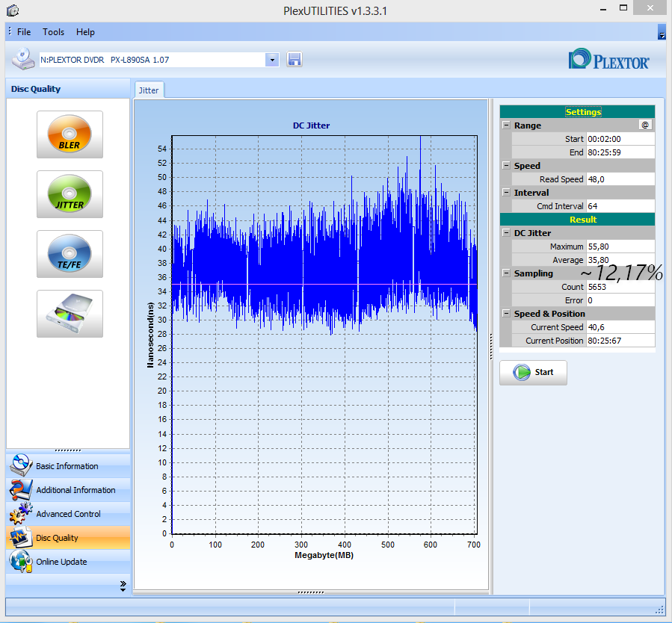Collapse the Range settings group
Image resolution: width=672 pixels, height=623 pixels.
(x=506, y=125)
